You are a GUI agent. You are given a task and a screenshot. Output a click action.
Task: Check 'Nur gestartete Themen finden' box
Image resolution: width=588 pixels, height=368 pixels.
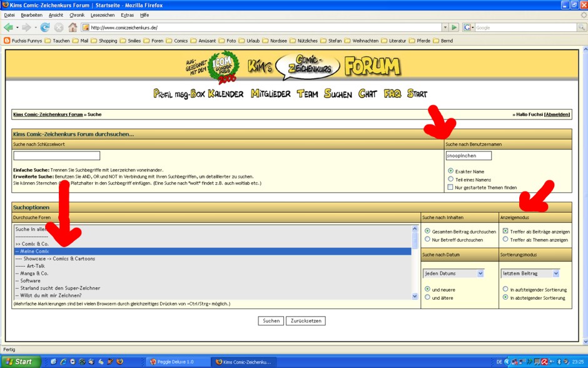pos(451,187)
